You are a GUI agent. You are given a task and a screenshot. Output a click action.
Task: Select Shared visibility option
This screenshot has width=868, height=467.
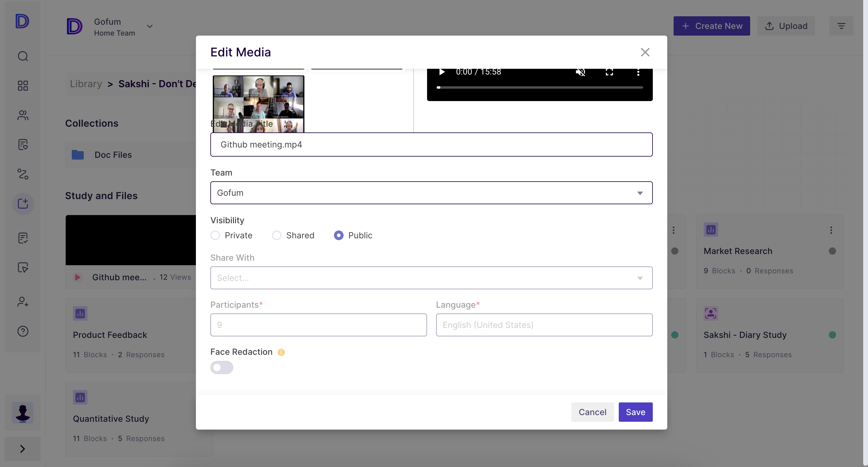coord(277,235)
